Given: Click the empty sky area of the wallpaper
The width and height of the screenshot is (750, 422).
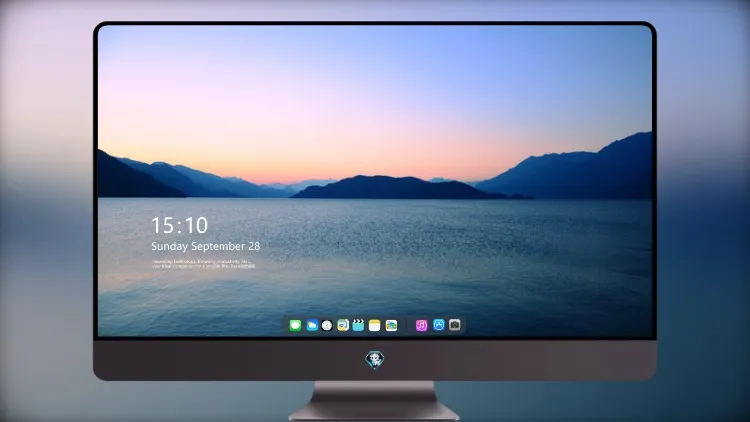Looking at the screenshot, I should 373,86.
